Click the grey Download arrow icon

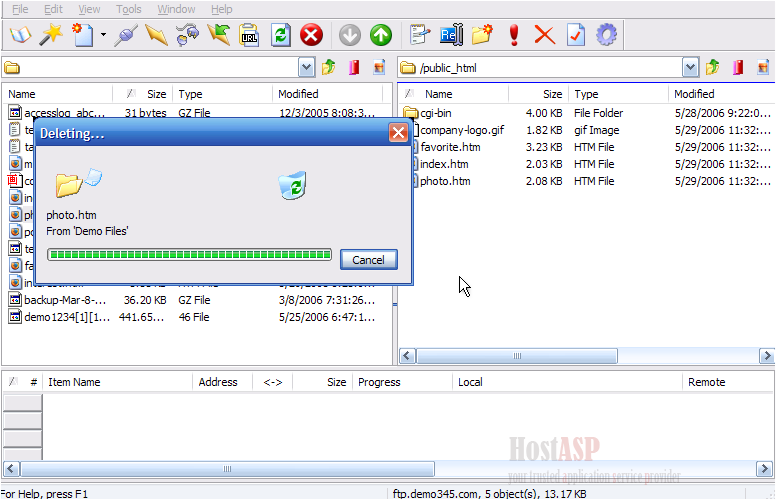350,35
